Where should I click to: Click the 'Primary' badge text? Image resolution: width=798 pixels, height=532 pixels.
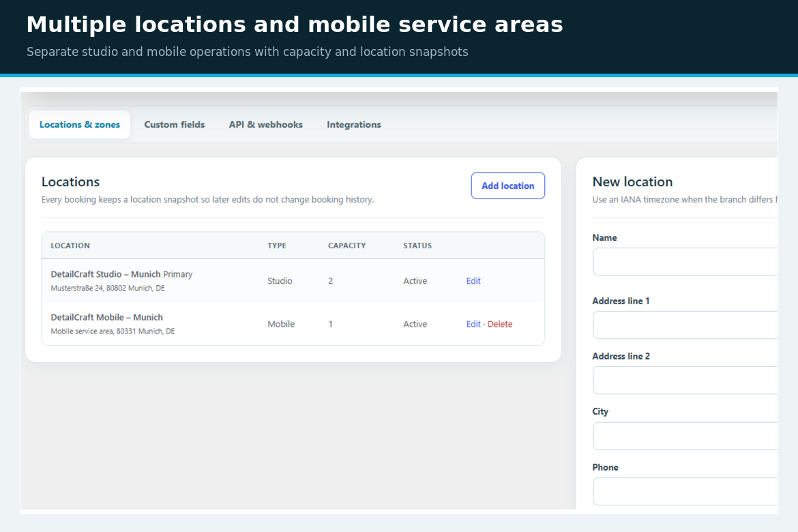(177, 274)
